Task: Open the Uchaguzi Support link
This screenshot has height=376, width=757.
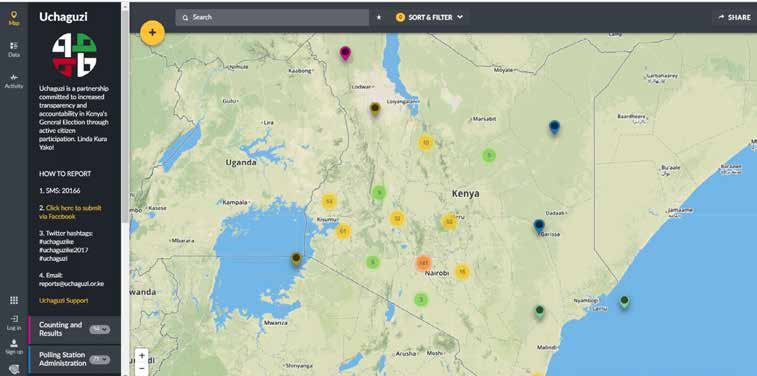Action: click(x=64, y=300)
